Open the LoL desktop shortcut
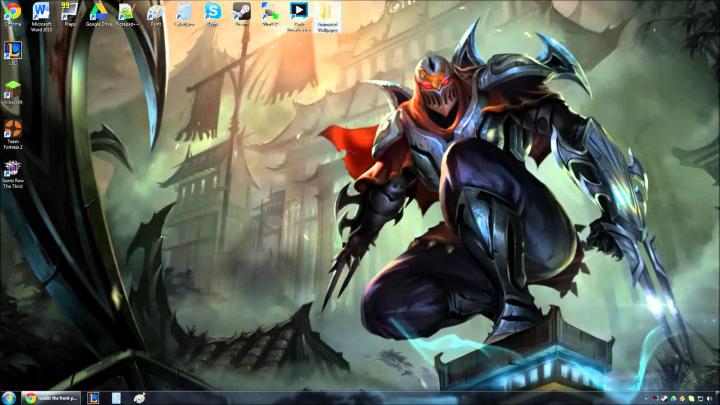 click(x=12, y=53)
